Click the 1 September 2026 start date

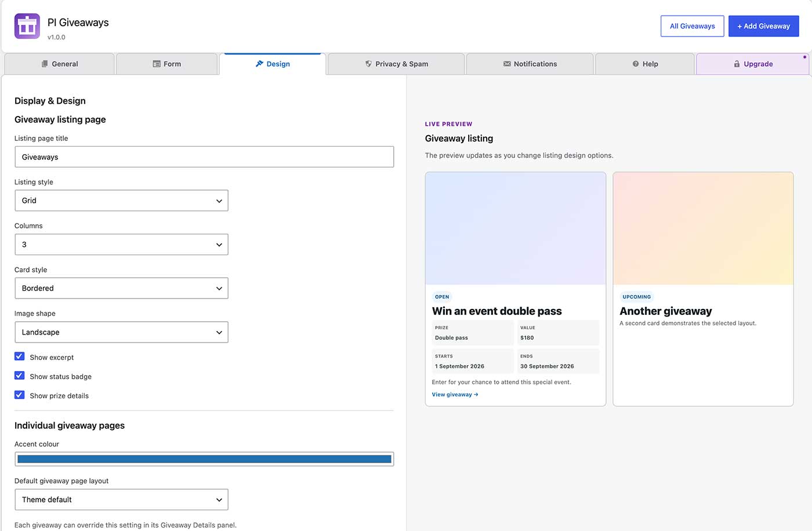[460, 366]
